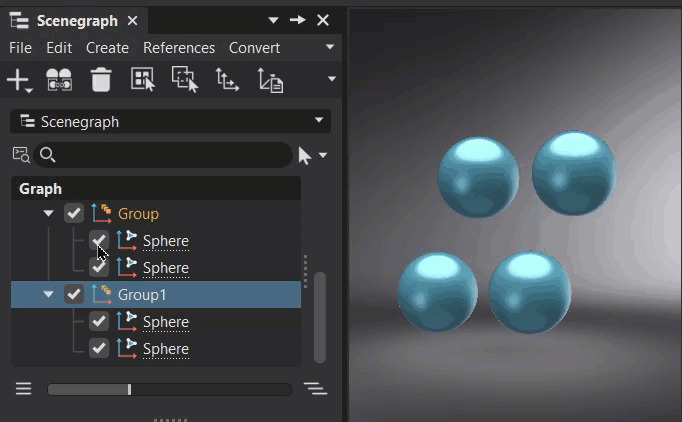Click the upper-left sphere in viewport
Image resolution: width=682 pixels, height=422 pixels.
pos(478,177)
